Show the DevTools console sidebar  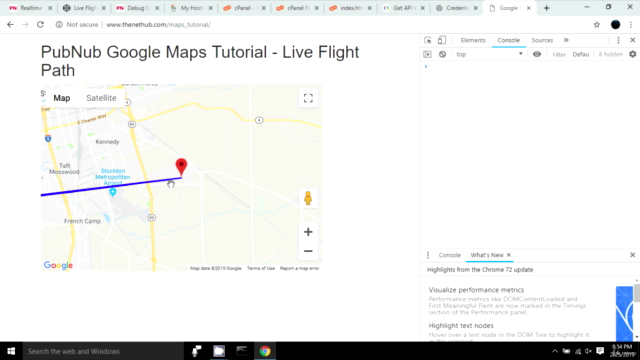coord(427,54)
